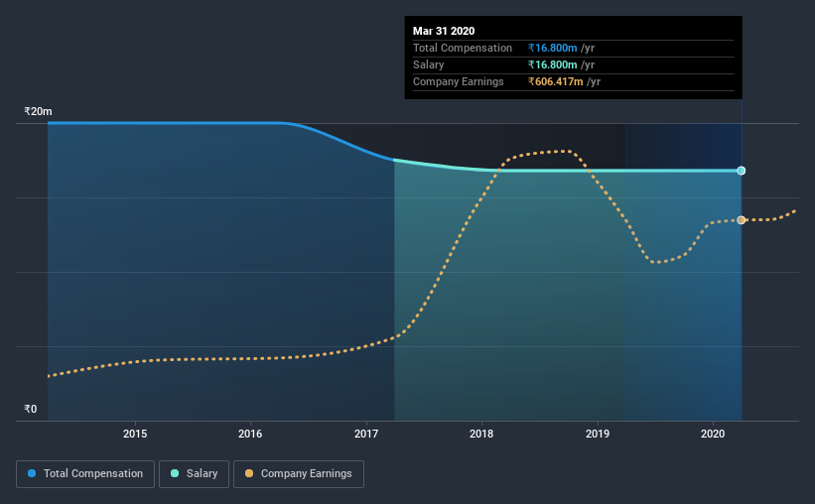The height and width of the screenshot is (504, 815).
Task: Click the 2016 x-axis label
Action: tap(250, 434)
